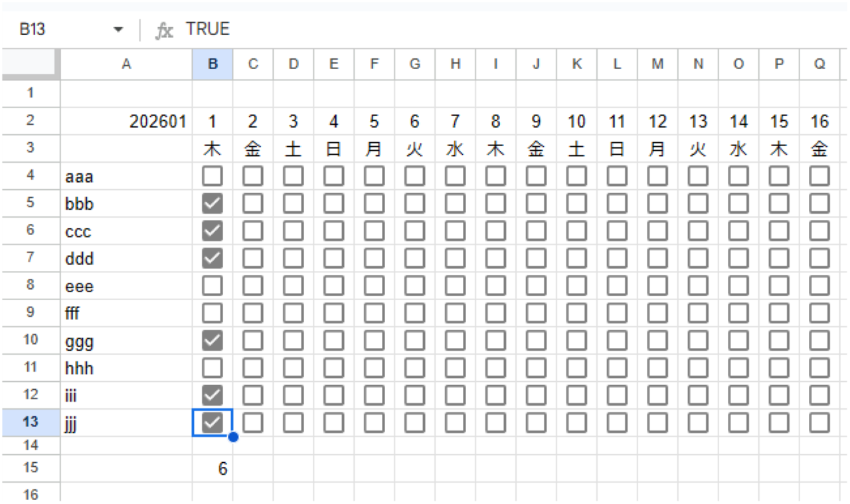Uncheck the ggg checkbox for day 1
This screenshot has width=850, height=504.
click(x=212, y=341)
